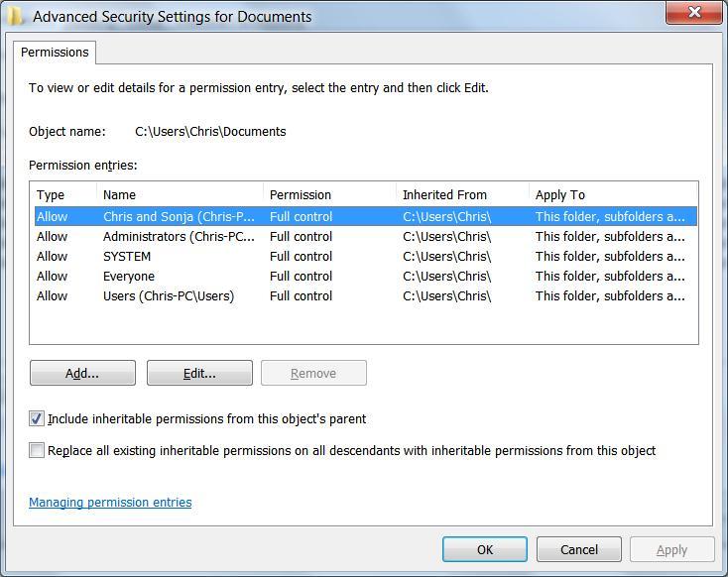This screenshot has height=577, width=728.
Task: Select the Users (Chris-PC\Users) entry
Action: coord(169,295)
